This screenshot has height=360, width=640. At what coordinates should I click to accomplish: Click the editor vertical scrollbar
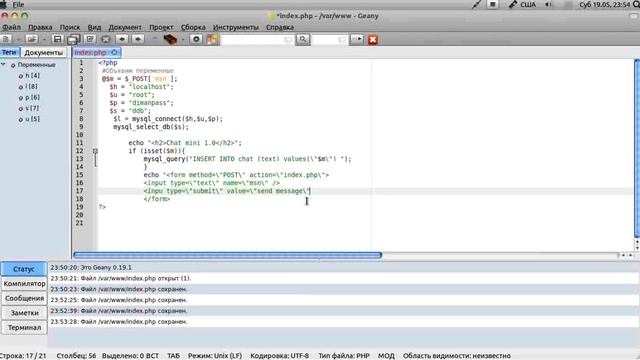(x=637, y=149)
